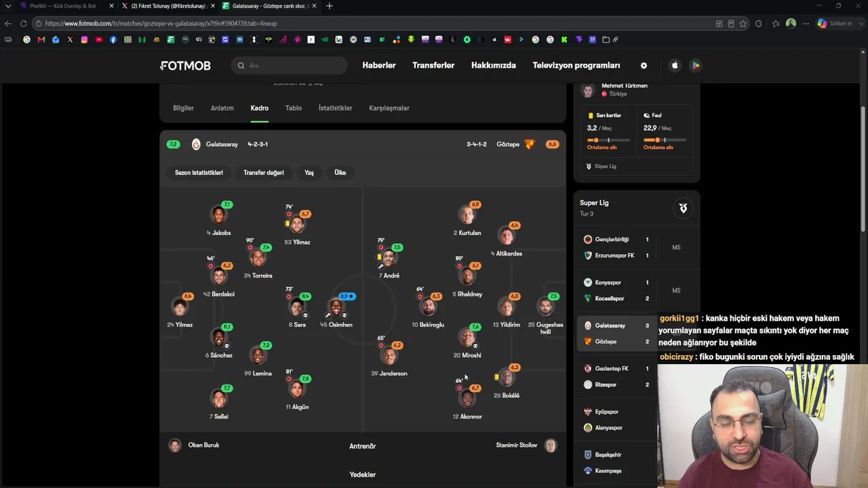Switch to the Anlatım tab
The height and width of the screenshot is (488, 868).
coord(222,108)
